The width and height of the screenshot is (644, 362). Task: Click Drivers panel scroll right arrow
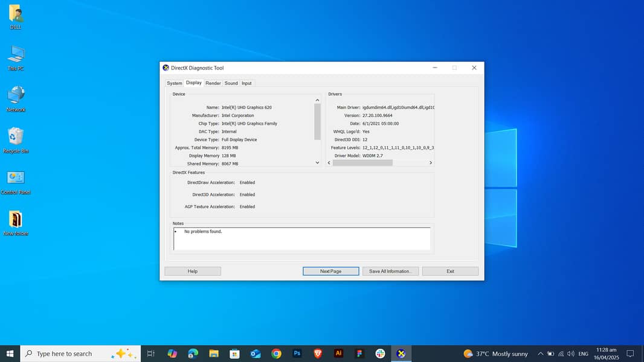click(430, 163)
